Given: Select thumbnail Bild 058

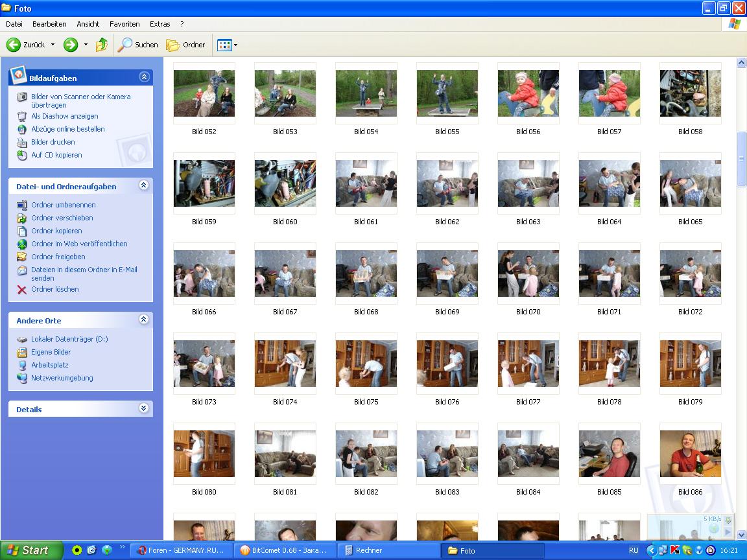Looking at the screenshot, I should click(691, 93).
